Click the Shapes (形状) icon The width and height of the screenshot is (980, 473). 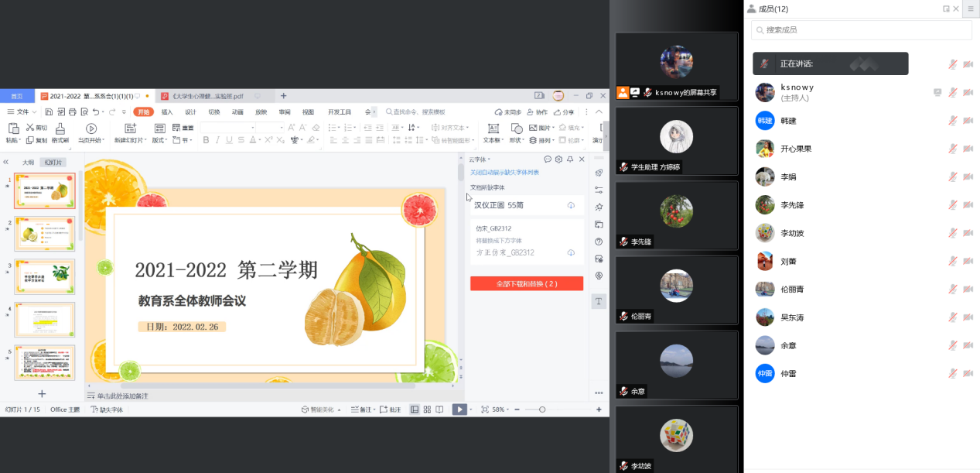[x=517, y=128]
